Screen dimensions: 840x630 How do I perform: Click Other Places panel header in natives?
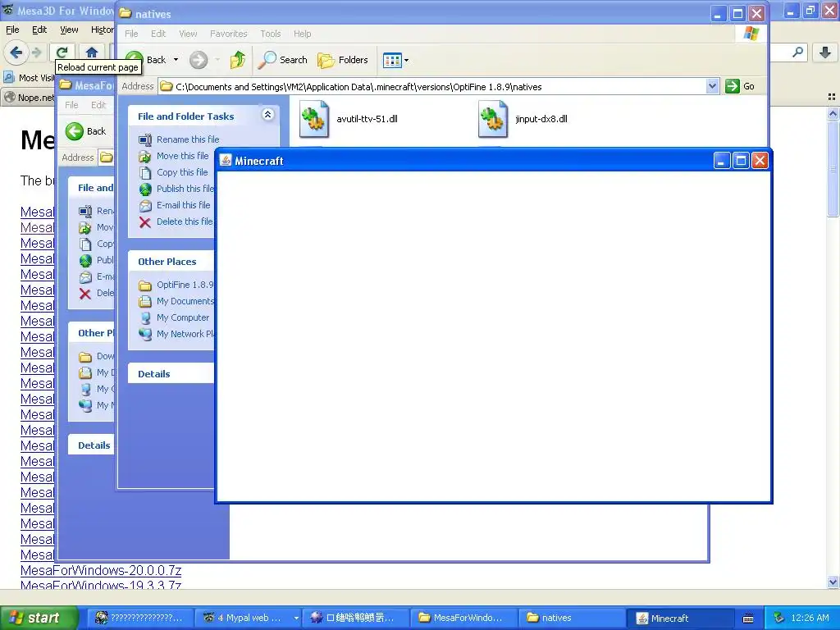point(171,262)
